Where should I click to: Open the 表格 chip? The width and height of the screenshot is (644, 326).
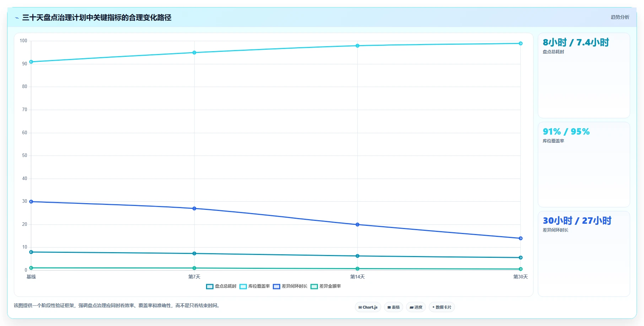(394, 307)
